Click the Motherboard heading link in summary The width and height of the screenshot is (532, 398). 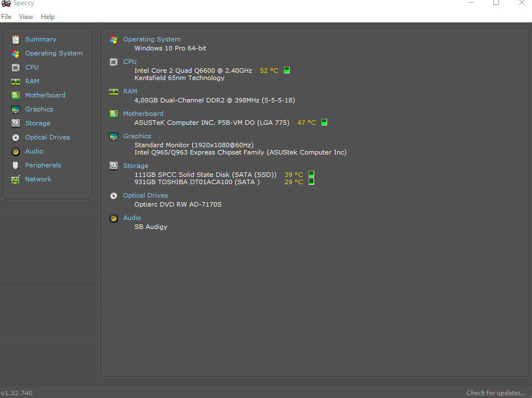pos(143,114)
